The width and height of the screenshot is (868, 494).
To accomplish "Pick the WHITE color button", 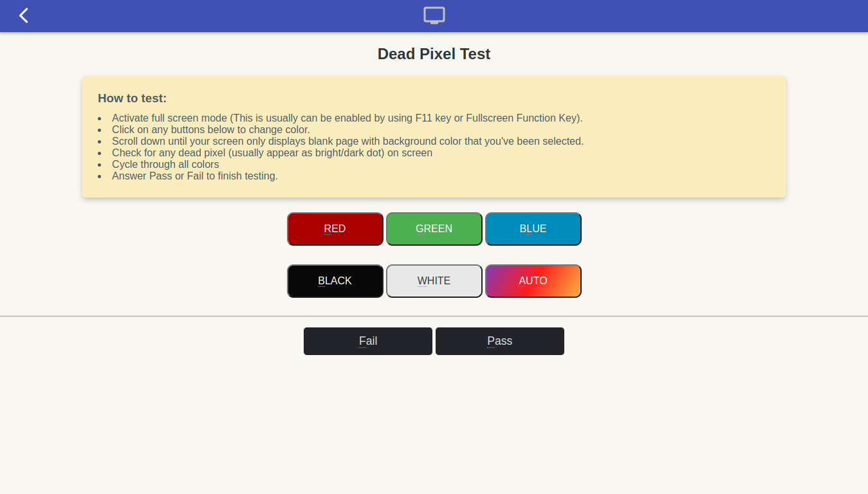I will click(x=434, y=281).
